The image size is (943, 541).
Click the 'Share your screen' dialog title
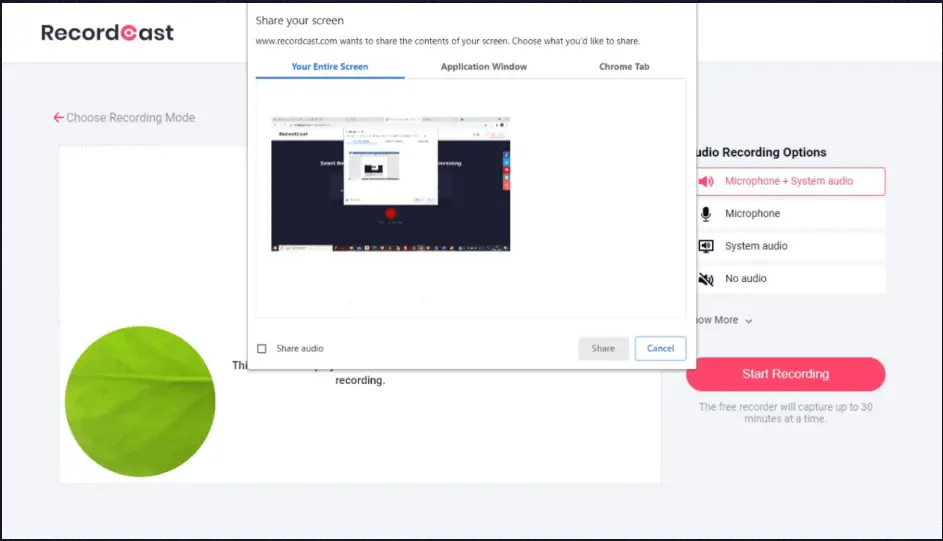coord(299,20)
